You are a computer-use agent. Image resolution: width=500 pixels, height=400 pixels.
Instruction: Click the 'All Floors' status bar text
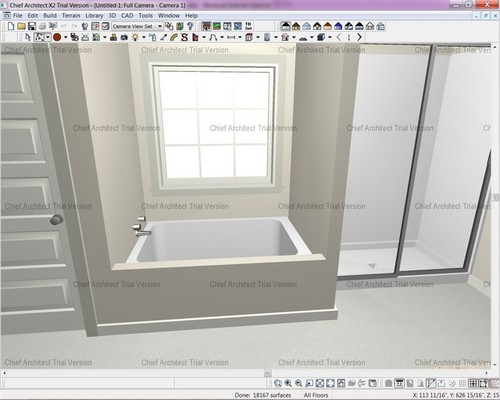[316, 395]
